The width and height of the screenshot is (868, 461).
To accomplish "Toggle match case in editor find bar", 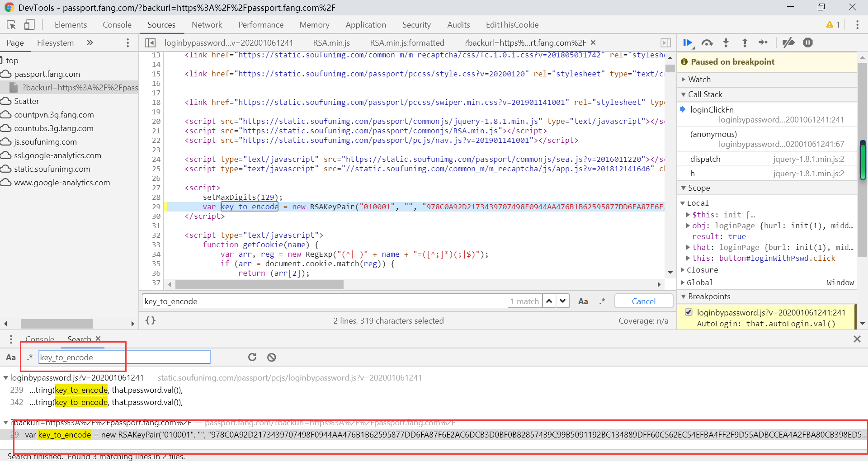I will click(583, 301).
